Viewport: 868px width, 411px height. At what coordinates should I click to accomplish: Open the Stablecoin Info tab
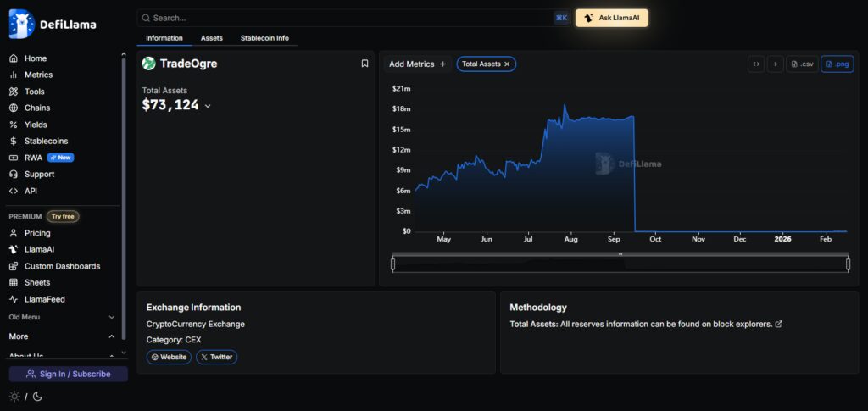[x=264, y=38]
